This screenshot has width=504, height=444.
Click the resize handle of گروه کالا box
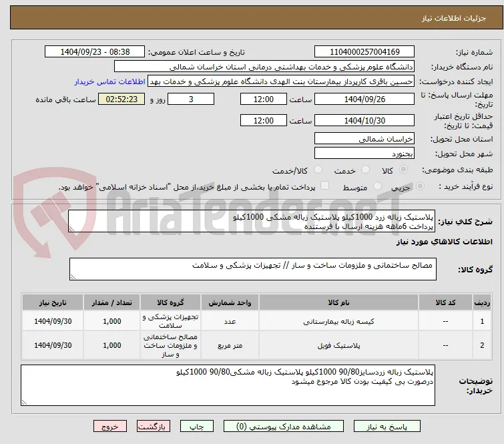click(x=73, y=277)
